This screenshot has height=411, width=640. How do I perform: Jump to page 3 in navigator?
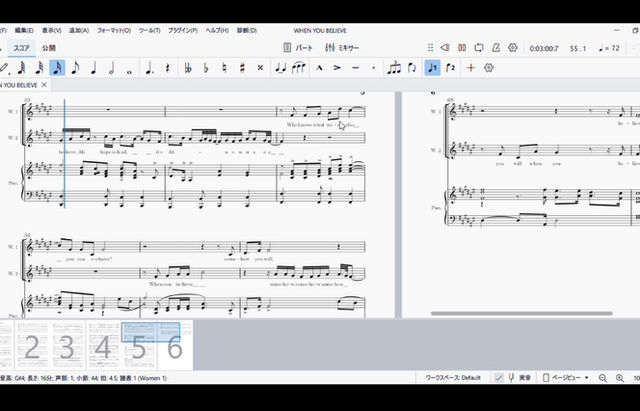67,345
